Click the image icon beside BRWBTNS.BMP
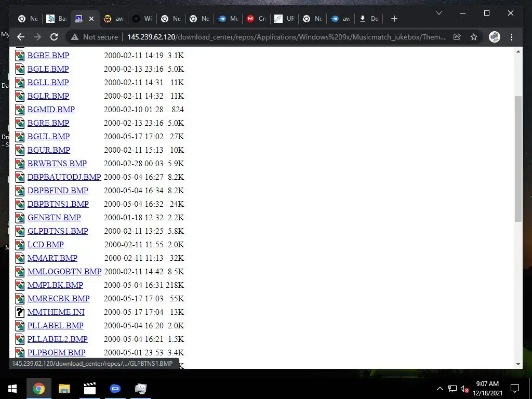532x399 pixels. 20,164
